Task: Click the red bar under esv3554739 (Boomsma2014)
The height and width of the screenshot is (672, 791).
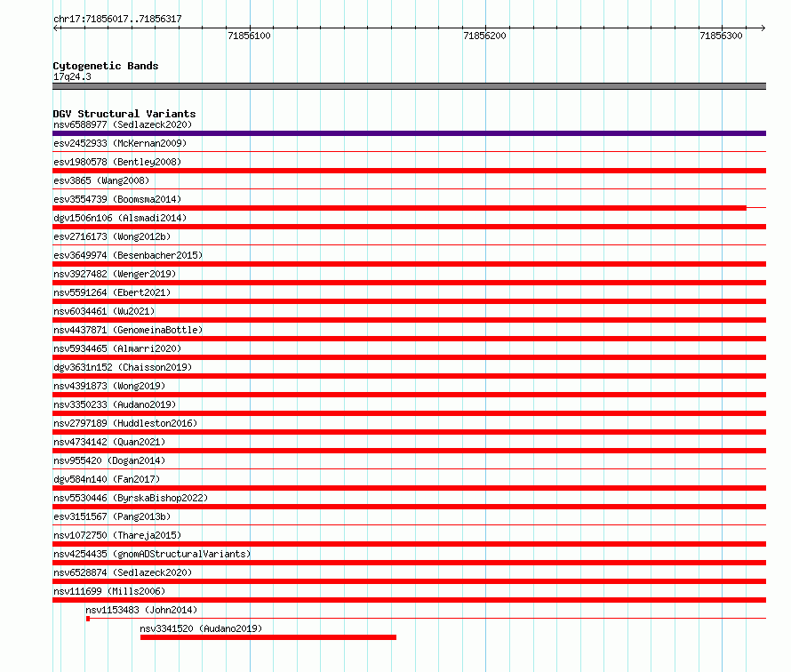Action: click(400, 208)
